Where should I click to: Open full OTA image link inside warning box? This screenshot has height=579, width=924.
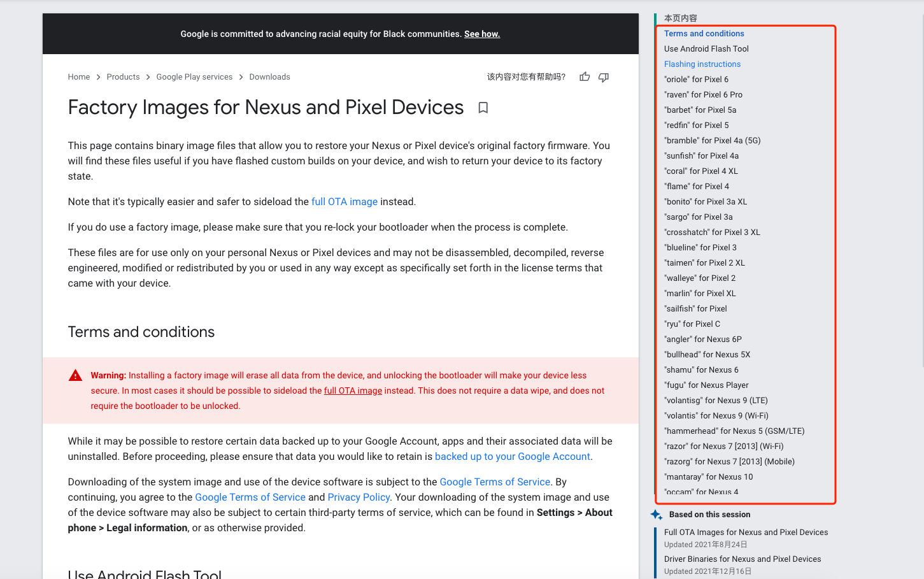point(353,390)
